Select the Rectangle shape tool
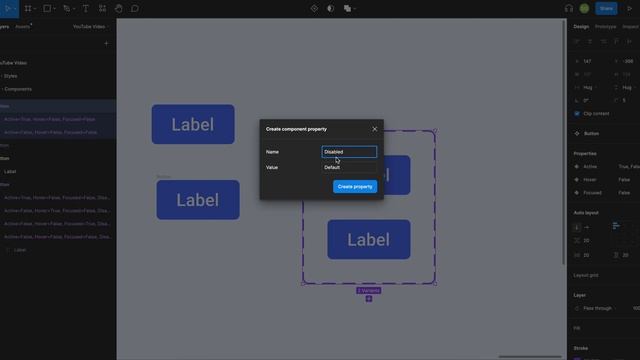Image resolution: width=640 pixels, height=360 pixels. click(47, 8)
